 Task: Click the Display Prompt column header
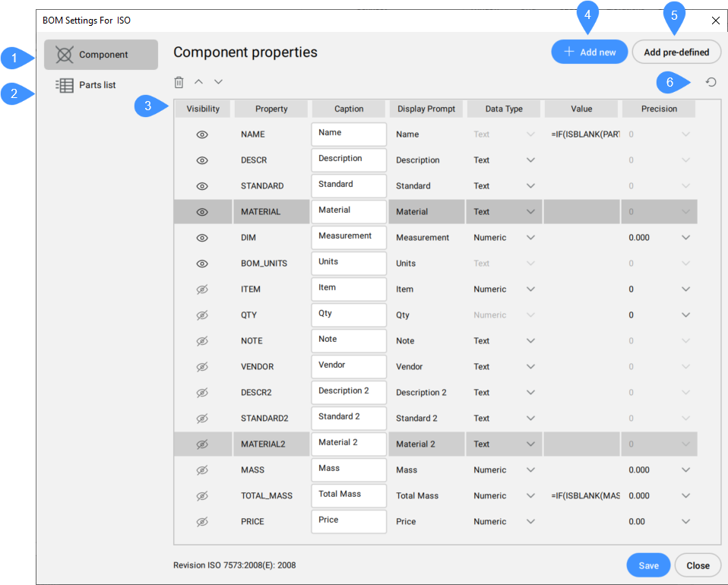click(426, 109)
